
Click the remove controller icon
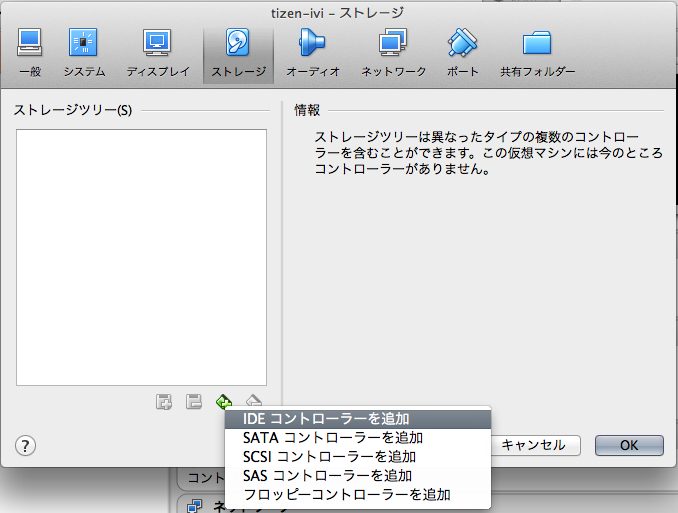pyautogui.click(x=254, y=401)
